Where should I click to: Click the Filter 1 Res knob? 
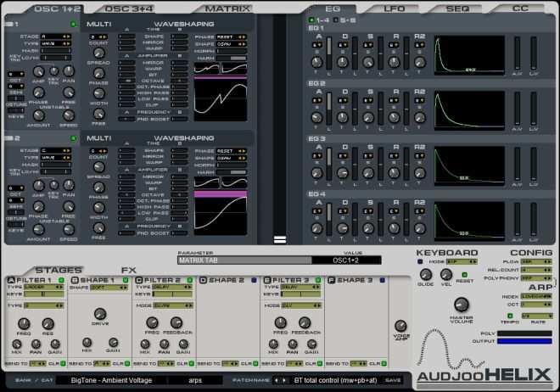click(47, 322)
